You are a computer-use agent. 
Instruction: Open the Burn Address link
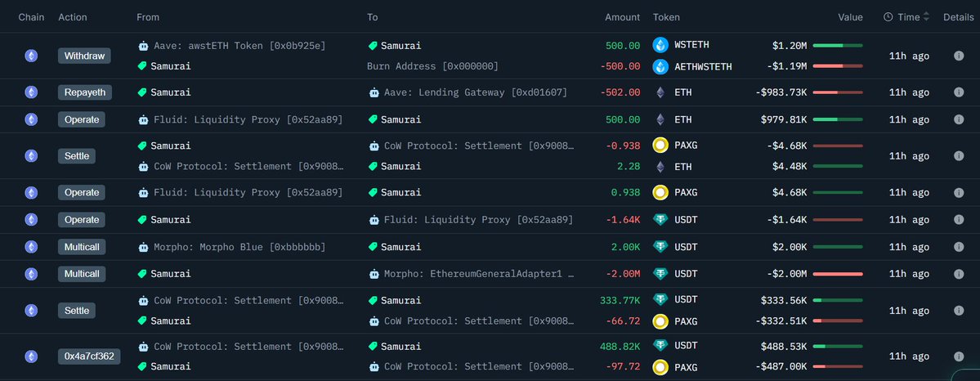click(x=432, y=66)
